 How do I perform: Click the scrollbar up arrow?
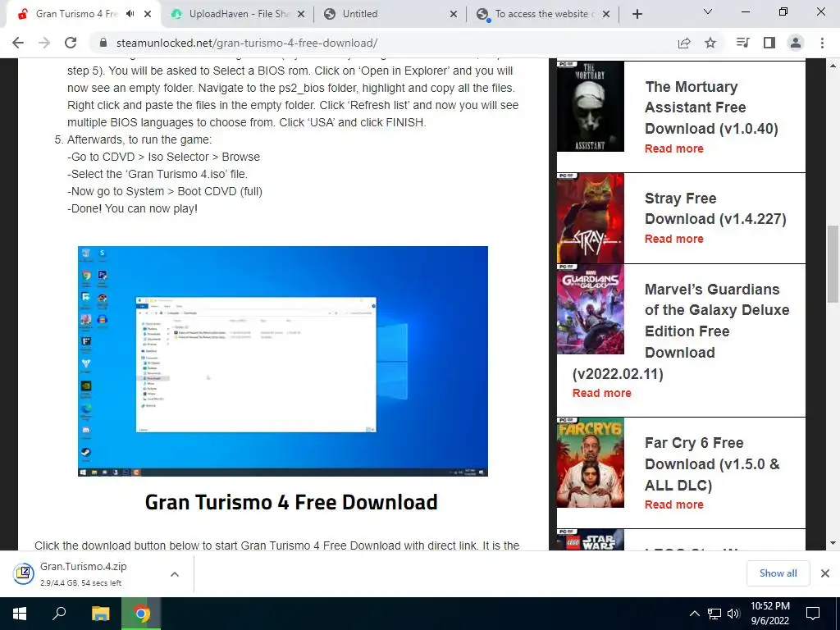click(833, 66)
